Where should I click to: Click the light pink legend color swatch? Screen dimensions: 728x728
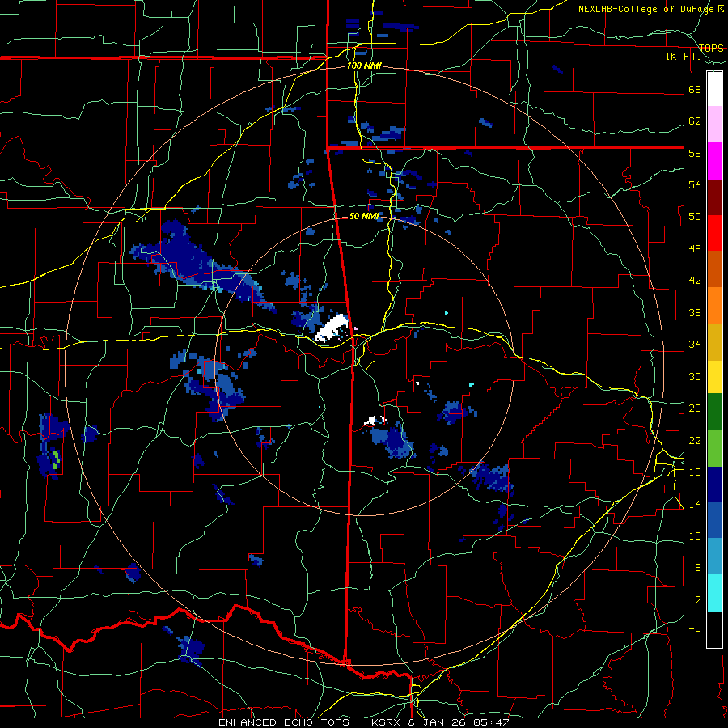click(x=714, y=125)
